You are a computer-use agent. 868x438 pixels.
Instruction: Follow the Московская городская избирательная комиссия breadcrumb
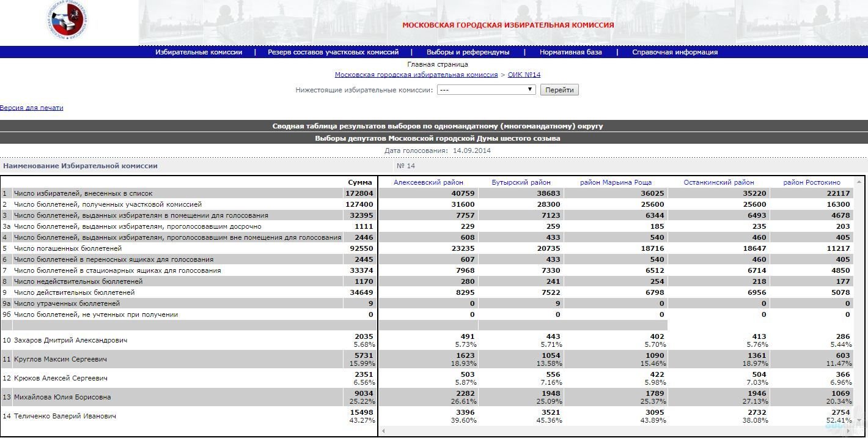tap(416, 75)
